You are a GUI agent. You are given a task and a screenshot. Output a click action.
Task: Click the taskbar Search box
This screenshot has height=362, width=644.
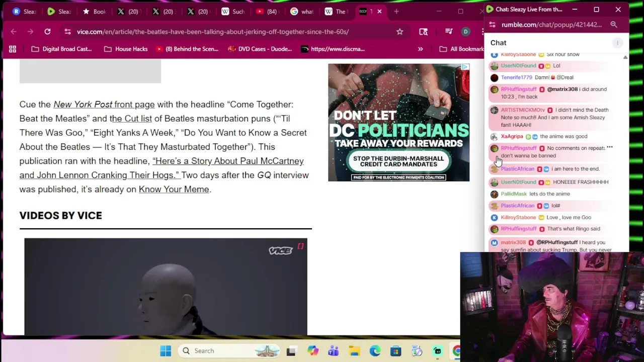[x=230, y=351]
